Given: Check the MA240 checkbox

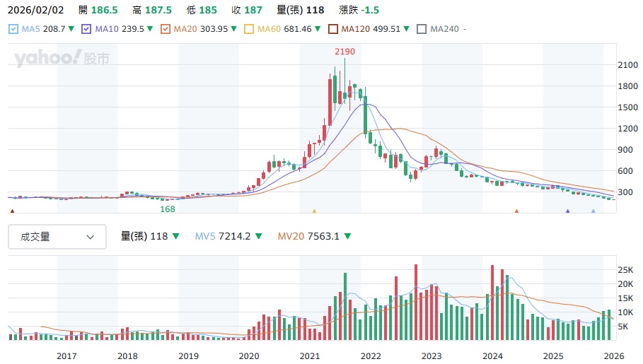Looking at the screenshot, I should coord(422,29).
